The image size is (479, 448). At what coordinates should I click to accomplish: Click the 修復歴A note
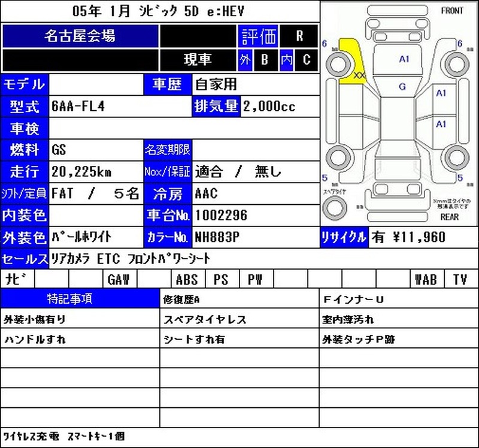click(x=181, y=300)
